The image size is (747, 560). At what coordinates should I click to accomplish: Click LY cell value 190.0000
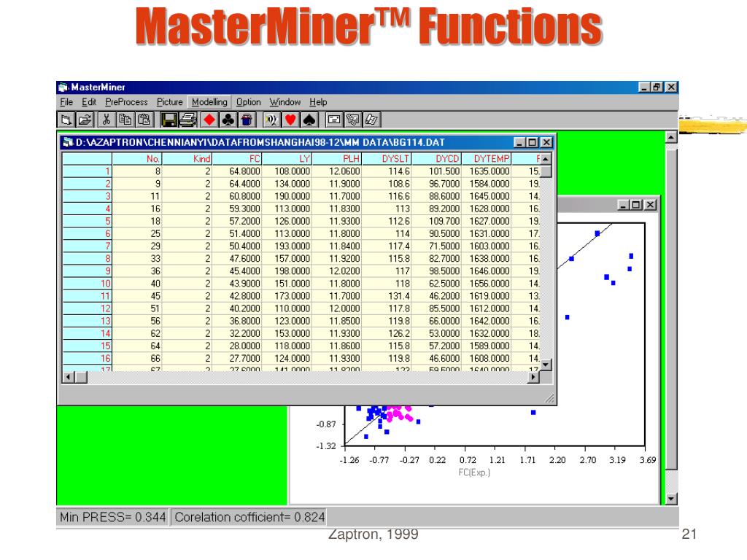[x=287, y=196]
